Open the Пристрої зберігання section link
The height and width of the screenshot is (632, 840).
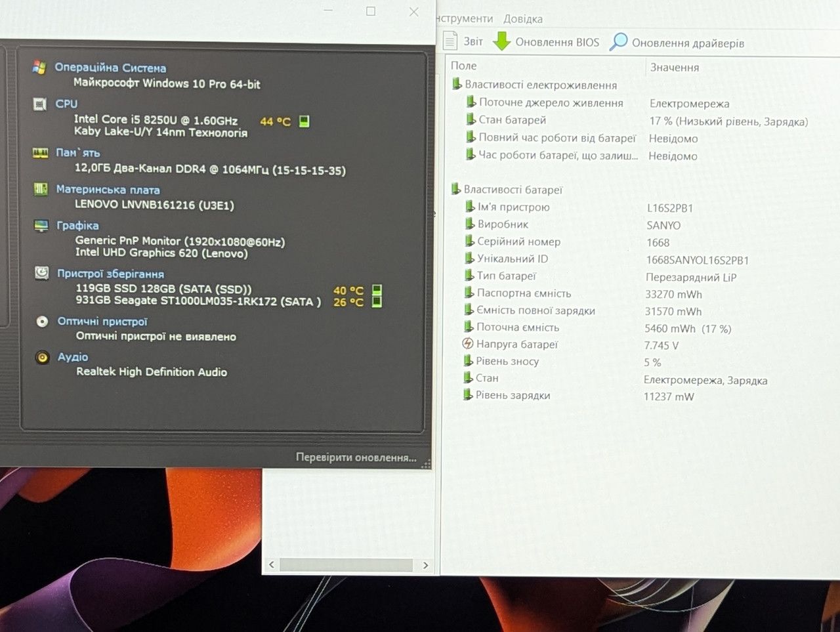pyautogui.click(x=110, y=274)
